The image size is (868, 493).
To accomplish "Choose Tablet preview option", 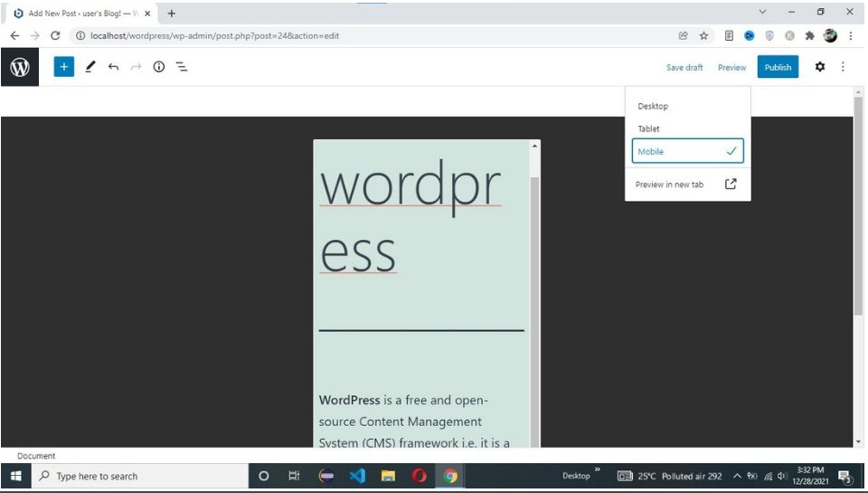I will tap(687, 128).
